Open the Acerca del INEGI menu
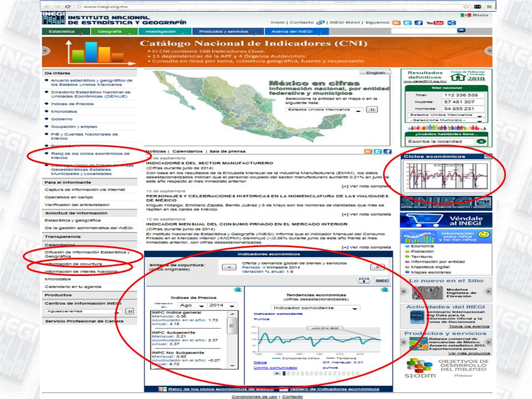This screenshot has height=399, width=532. (x=296, y=32)
